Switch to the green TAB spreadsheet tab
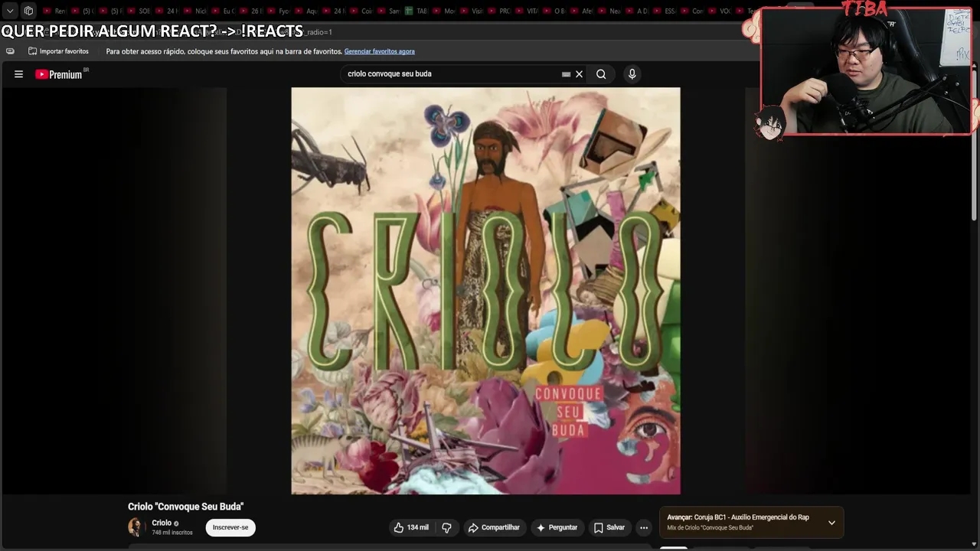Viewport: 980px width, 551px height. tap(416, 11)
